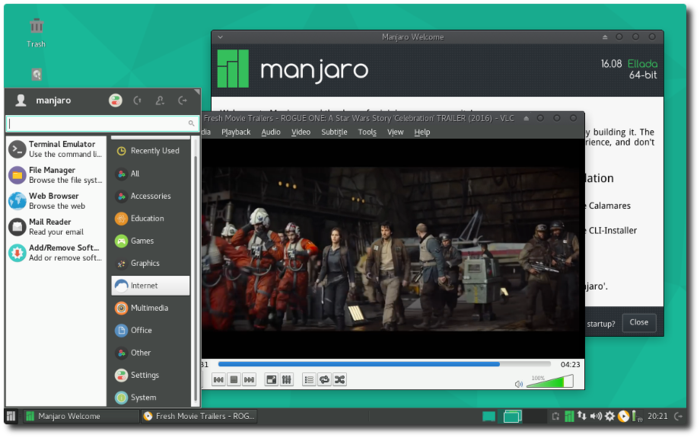This screenshot has height=438, width=700.
Task: Select the Graphics category
Action: (150, 263)
